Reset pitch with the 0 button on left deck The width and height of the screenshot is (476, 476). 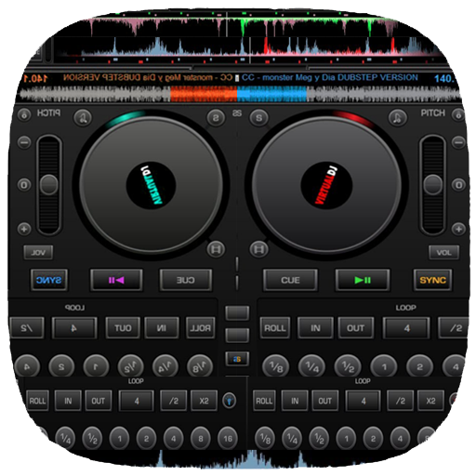(24, 185)
